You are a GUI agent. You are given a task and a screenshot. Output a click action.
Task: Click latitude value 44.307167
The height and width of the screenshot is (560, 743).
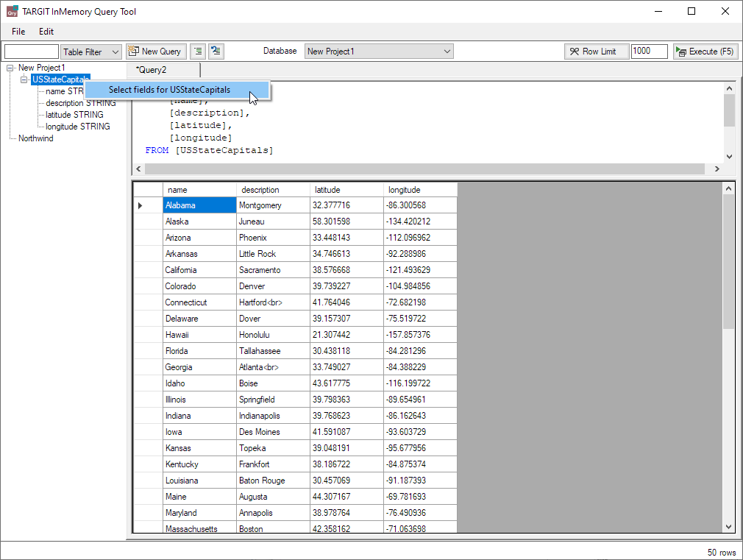point(346,497)
